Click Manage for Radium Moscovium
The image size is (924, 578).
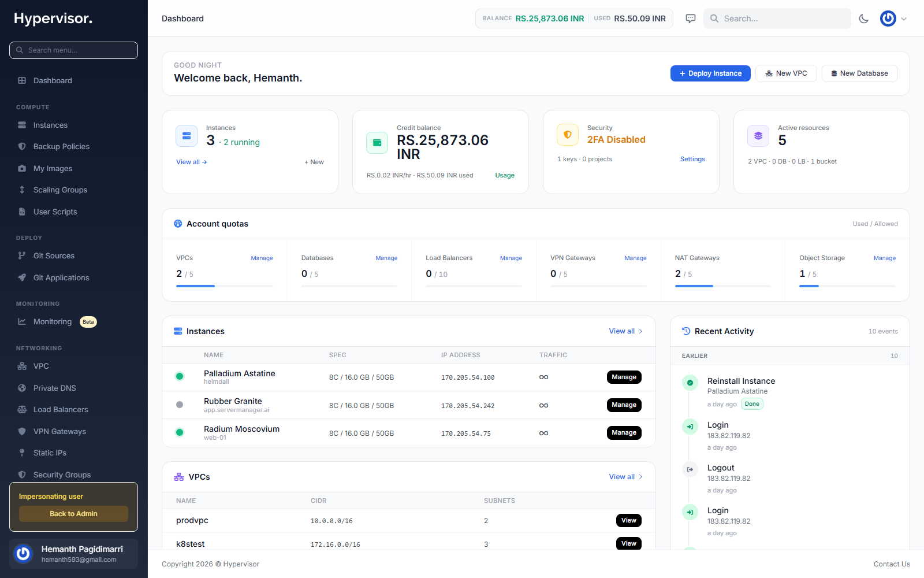tap(624, 433)
